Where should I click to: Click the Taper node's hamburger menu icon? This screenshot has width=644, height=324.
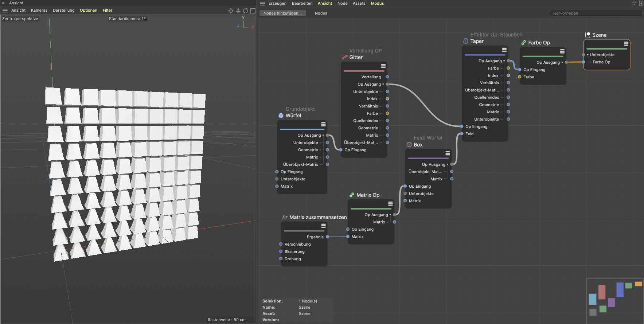coord(504,50)
